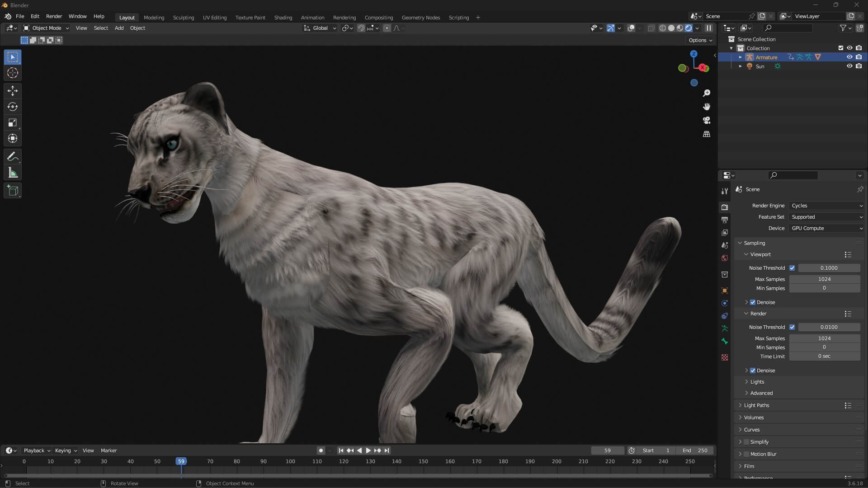Screen dimensions: 868x488
Task: Hide the Sun object in viewport
Action: coord(849,66)
